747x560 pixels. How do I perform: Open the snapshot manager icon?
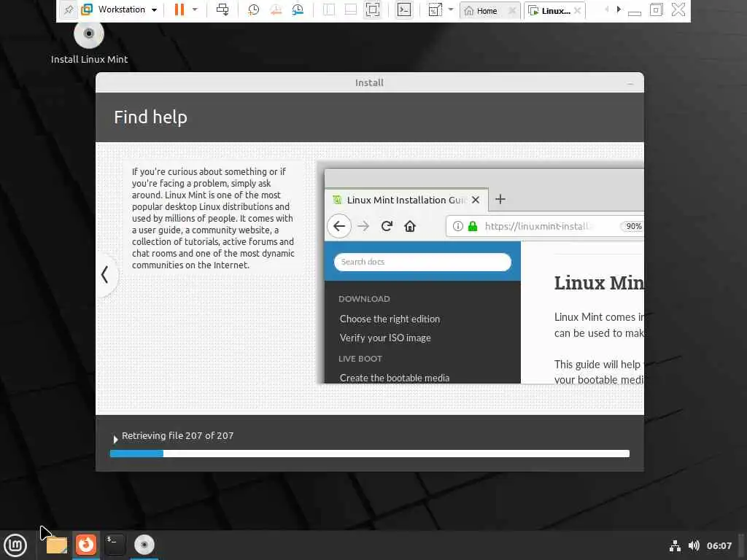pyautogui.click(x=298, y=9)
